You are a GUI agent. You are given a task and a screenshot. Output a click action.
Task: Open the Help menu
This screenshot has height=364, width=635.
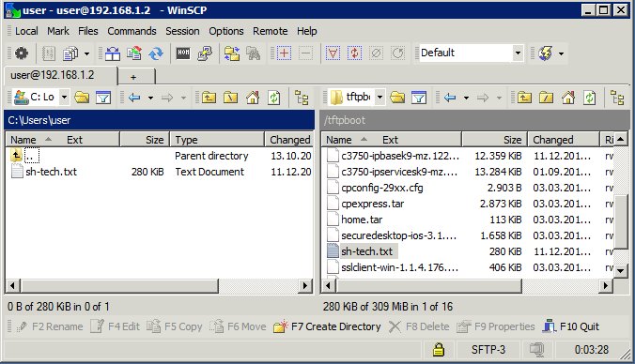click(x=306, y=31)
